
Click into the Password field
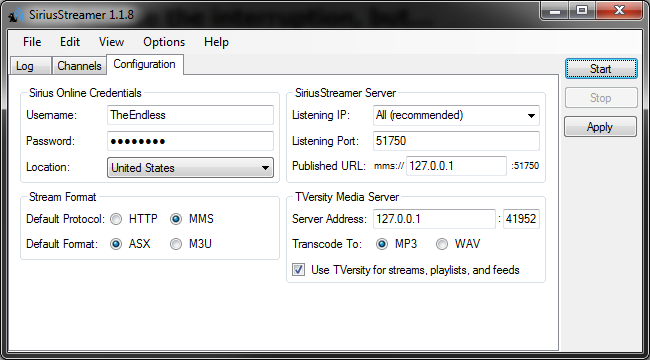pos(190,141)
